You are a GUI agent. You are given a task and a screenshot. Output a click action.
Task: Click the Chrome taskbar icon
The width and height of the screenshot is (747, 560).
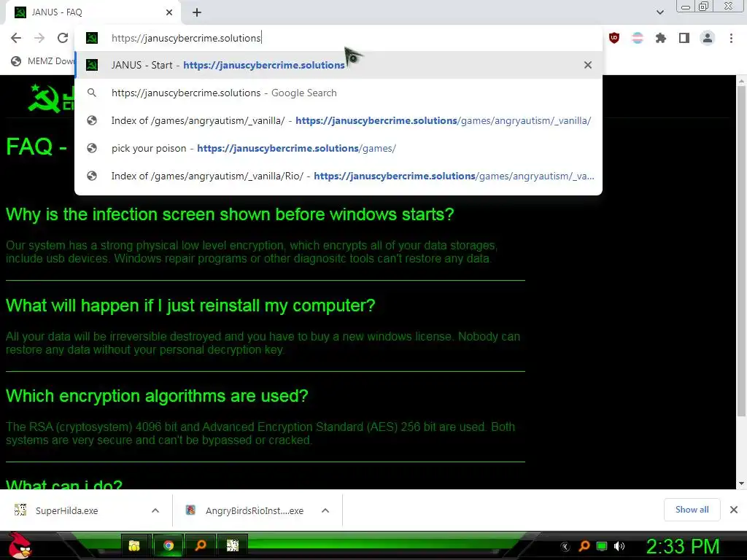[169, 545]
